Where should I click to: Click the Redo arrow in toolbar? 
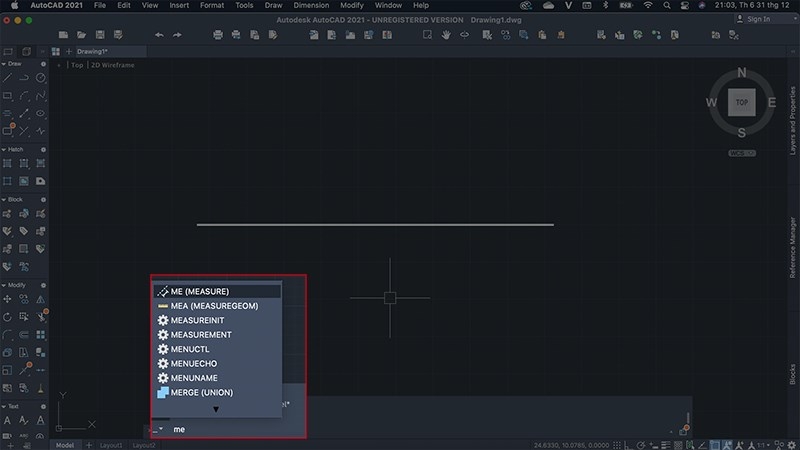pos(177,35)
